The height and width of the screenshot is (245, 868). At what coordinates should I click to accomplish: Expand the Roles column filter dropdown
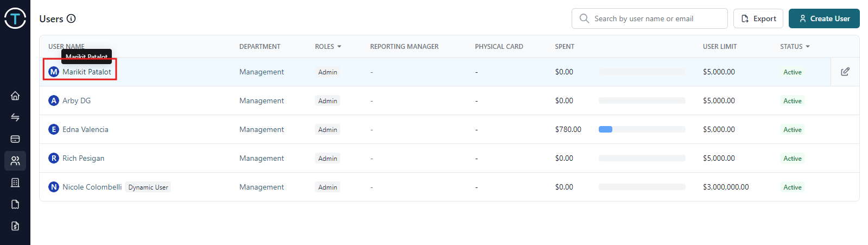(339, 47)
